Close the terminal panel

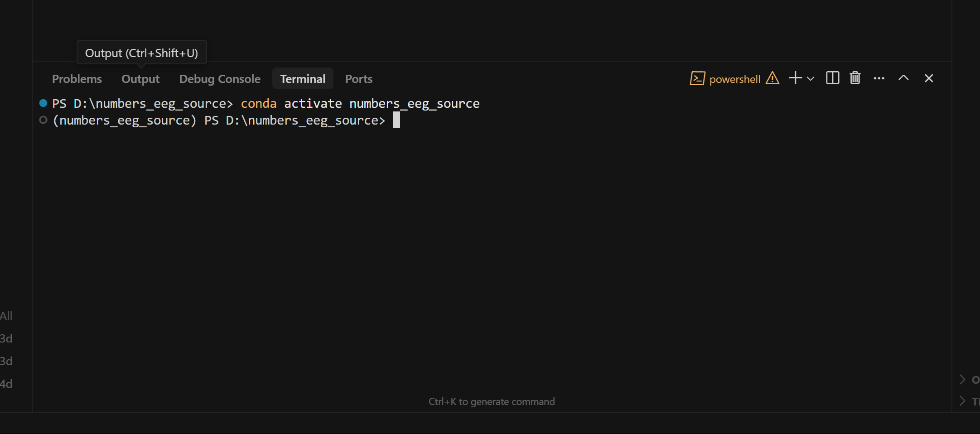929,78
